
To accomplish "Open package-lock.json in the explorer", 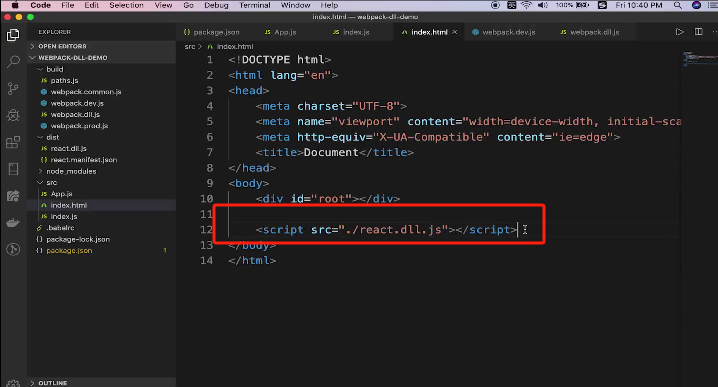I will point(102,239).
